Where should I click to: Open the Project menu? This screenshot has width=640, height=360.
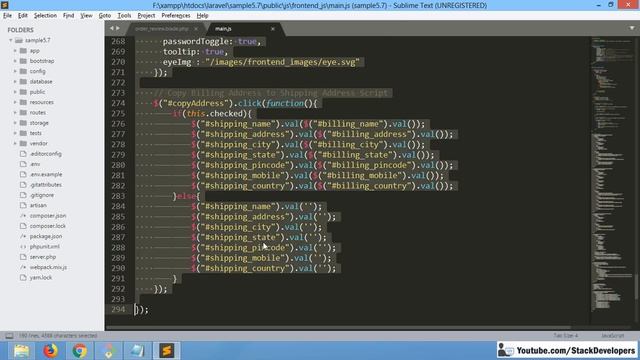tap(146, 16)
